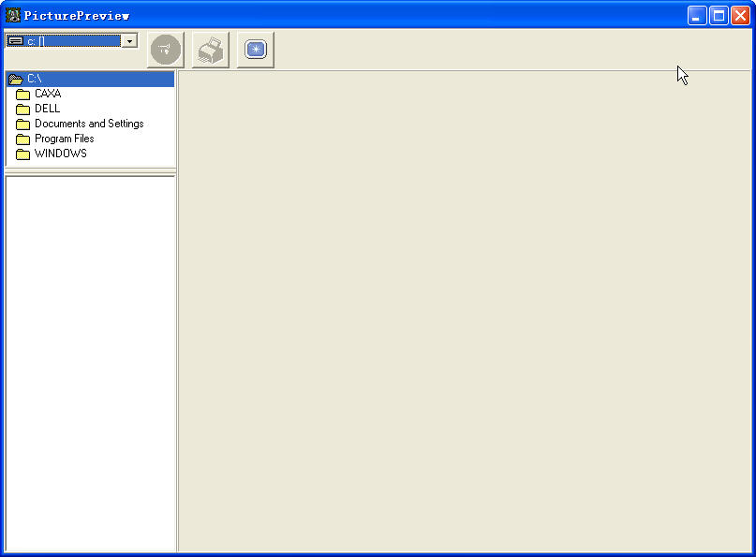Viewport: 756px width, 557px height.
Task: Open the CAXA folder
Action: [38, 94]
